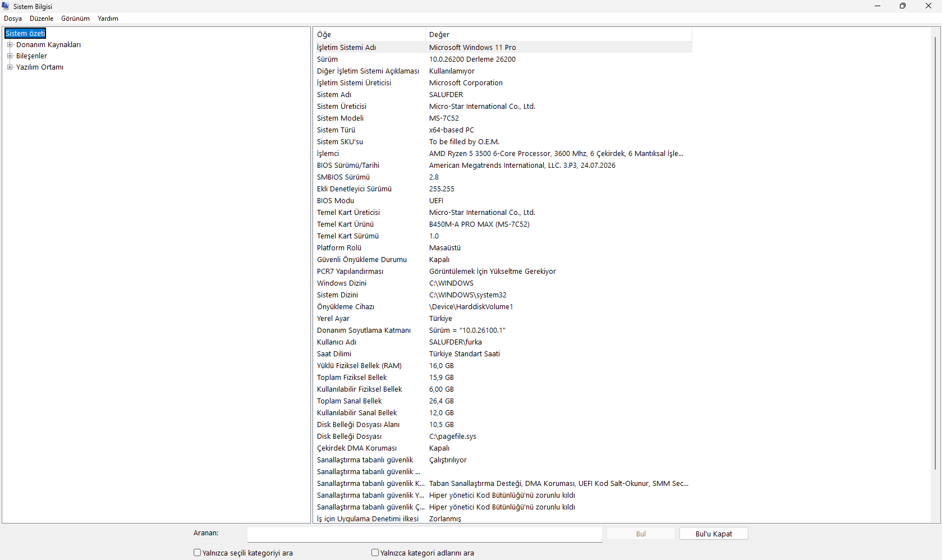The width and height of the screenshot is (942, 560).
Task: Select the Temel Kart Ürünü row
Action: coord(503,224)
